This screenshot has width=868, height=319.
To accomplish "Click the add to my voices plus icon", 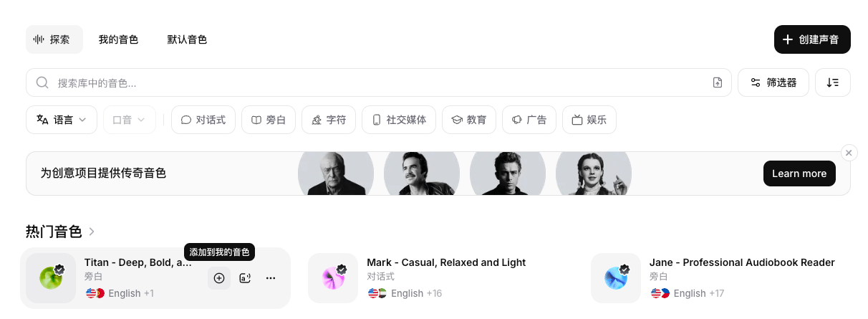I will tap(219, 278).
